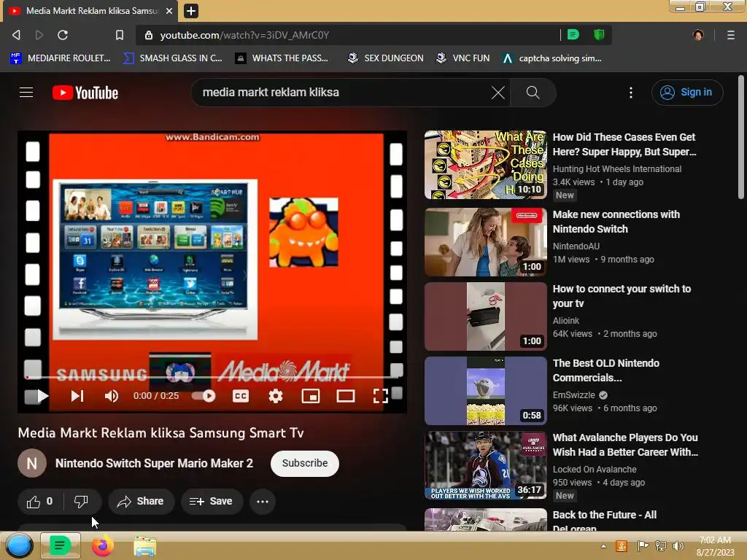Open captcha solving sim... bookmark
Image resolution: width=747 pixels, height=560 pixels.
[552, 58]
